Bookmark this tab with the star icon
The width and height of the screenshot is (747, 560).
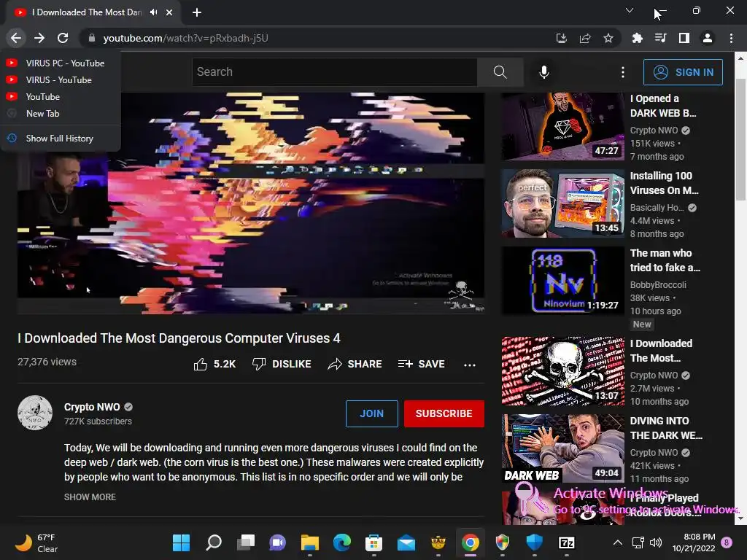tap(608, 38)
